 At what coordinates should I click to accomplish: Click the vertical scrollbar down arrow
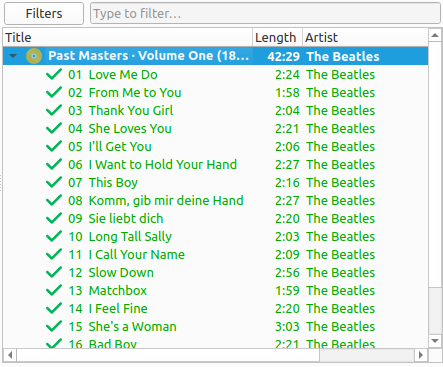(435, 341)
